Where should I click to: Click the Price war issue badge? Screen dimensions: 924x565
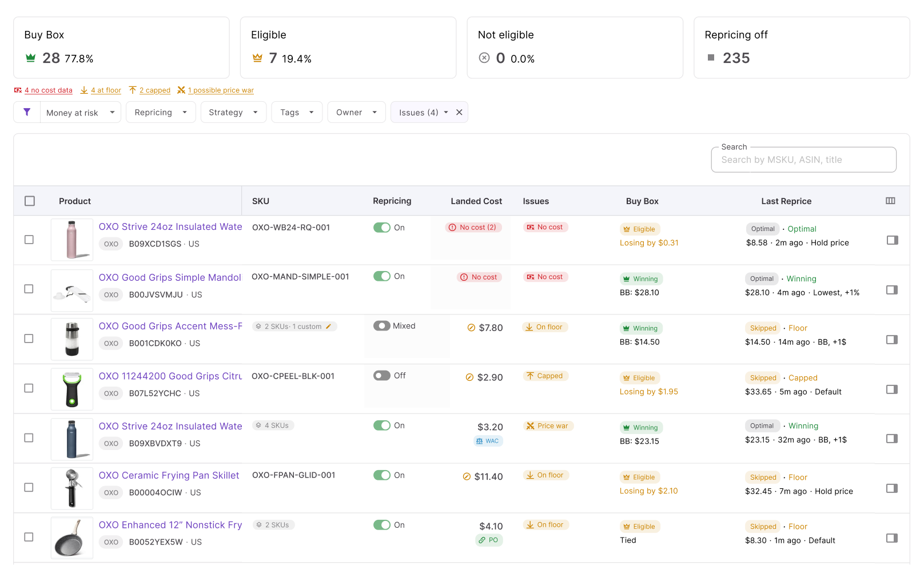(548, 426)
